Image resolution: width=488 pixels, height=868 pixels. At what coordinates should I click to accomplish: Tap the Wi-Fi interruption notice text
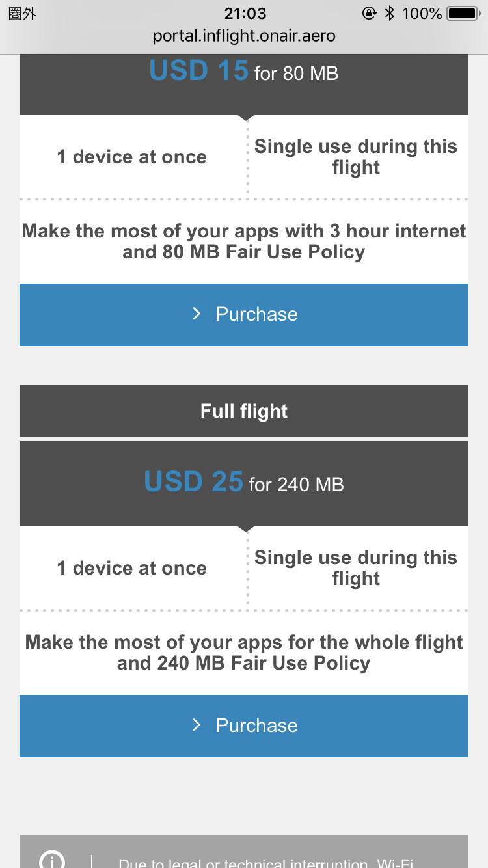click(x=267, y=861)
